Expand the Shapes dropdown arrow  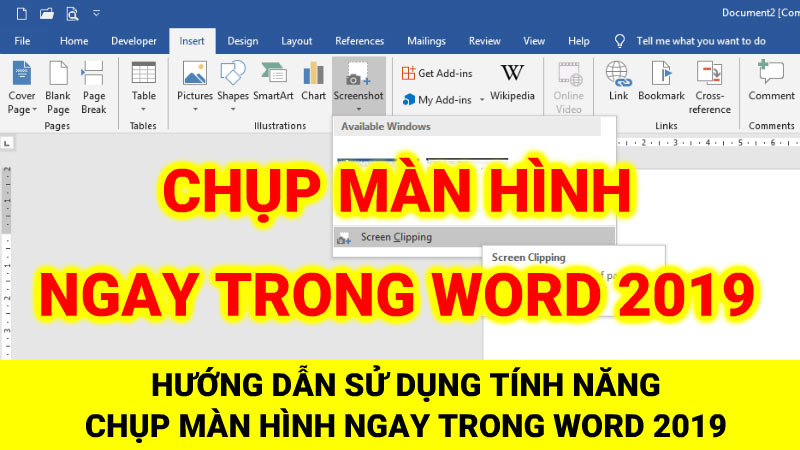(233, 109)
